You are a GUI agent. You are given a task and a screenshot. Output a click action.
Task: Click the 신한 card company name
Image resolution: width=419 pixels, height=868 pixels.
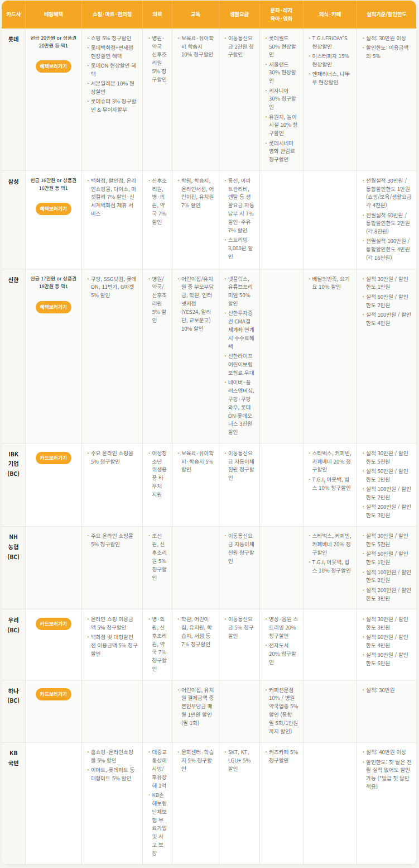point(13,280)
